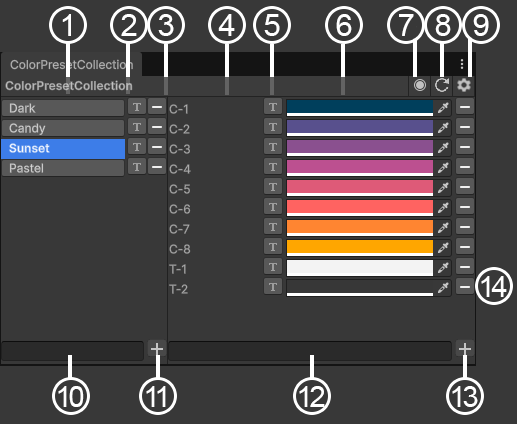Pick color with eyedropper for T-1

click(x=443, y=268)
